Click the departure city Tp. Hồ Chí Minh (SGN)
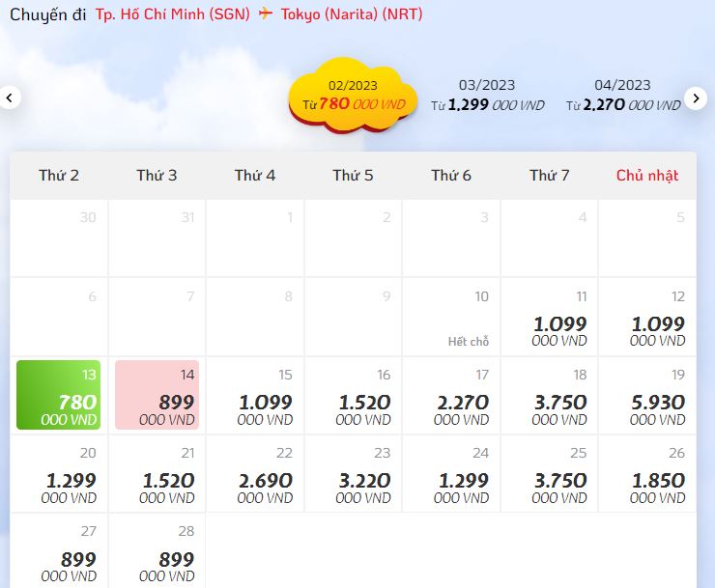Viewport: 715px width, 588px height. click(173, 14)
